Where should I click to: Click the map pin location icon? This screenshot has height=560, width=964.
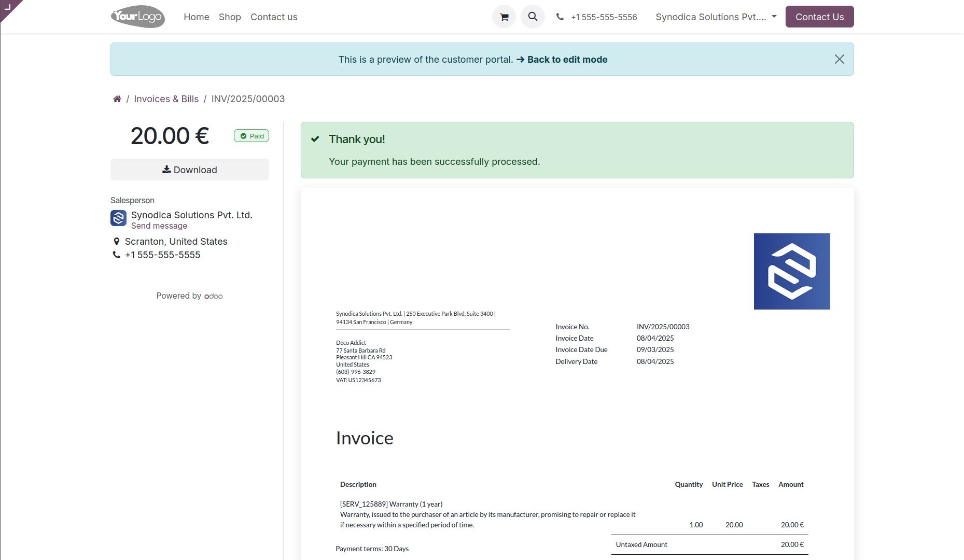(x=117, y=242)
